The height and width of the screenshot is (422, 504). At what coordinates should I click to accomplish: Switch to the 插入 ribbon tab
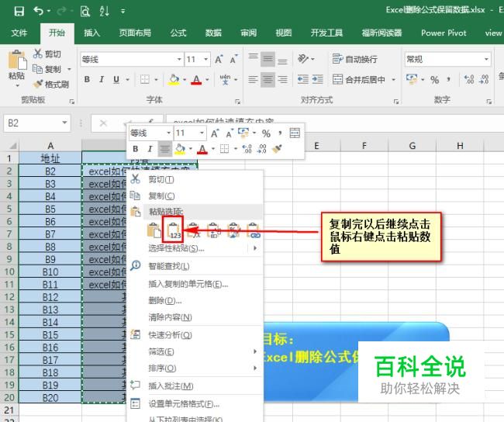(92, 33)
